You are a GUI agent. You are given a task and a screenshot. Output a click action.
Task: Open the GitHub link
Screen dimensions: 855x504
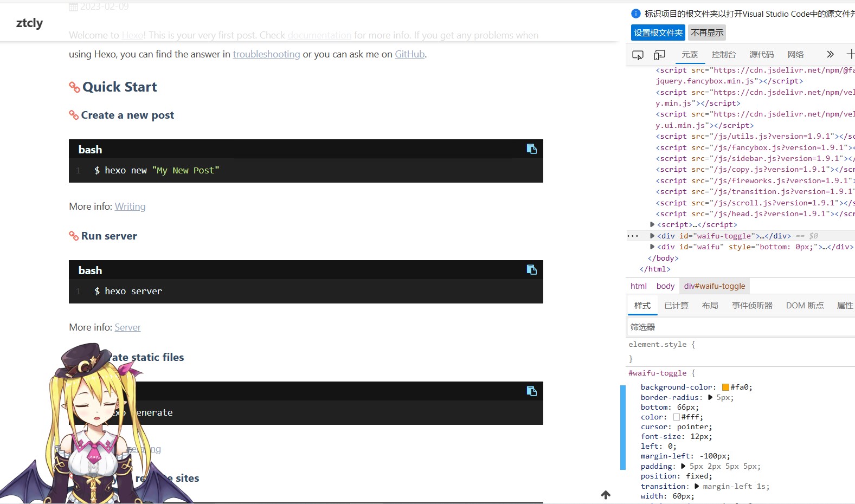[409, 54]
